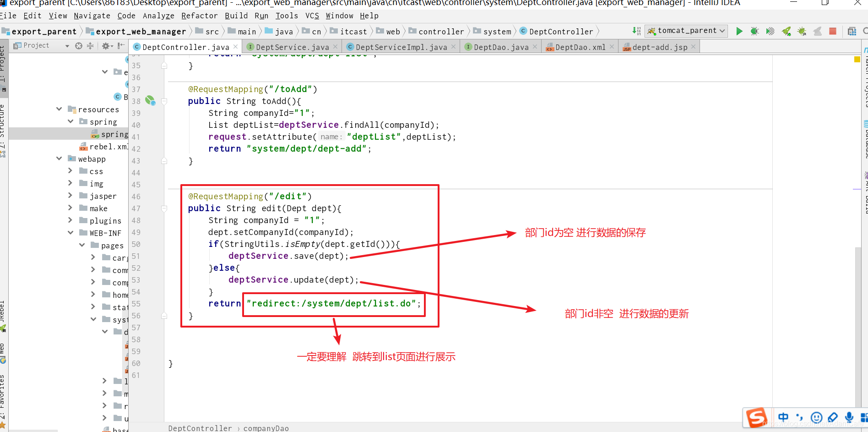Expand the plugins folder

pos(71,220)
